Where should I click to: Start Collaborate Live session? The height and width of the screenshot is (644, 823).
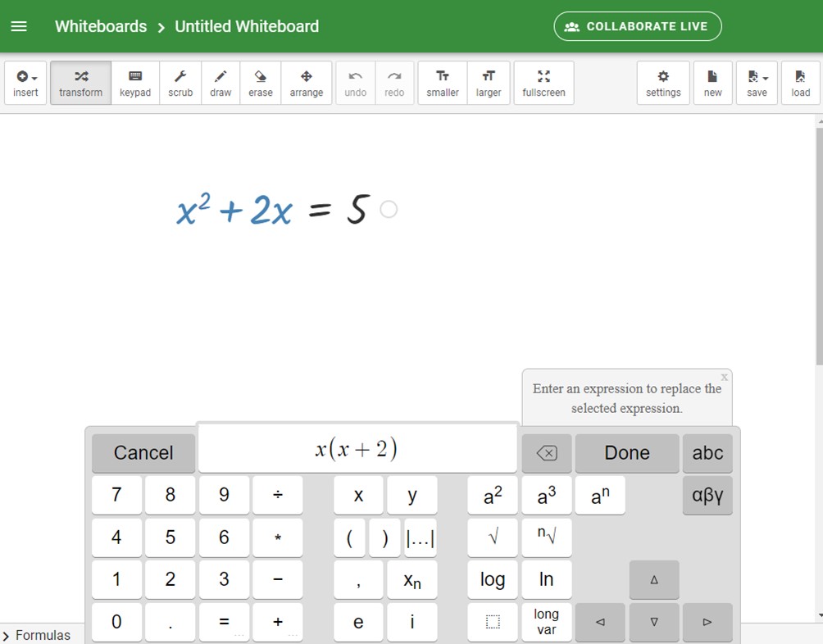[638, 26]
